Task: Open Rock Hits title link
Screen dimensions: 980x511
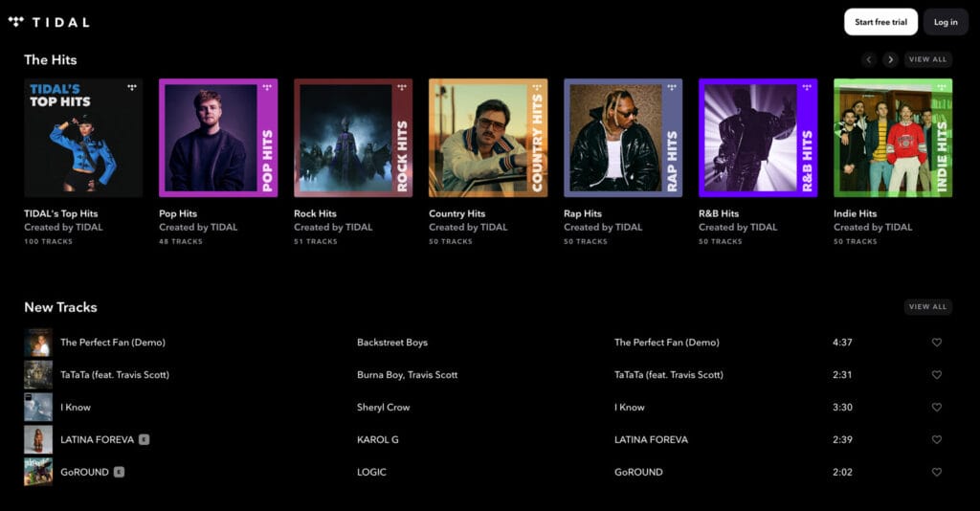Action: [315, 213]
